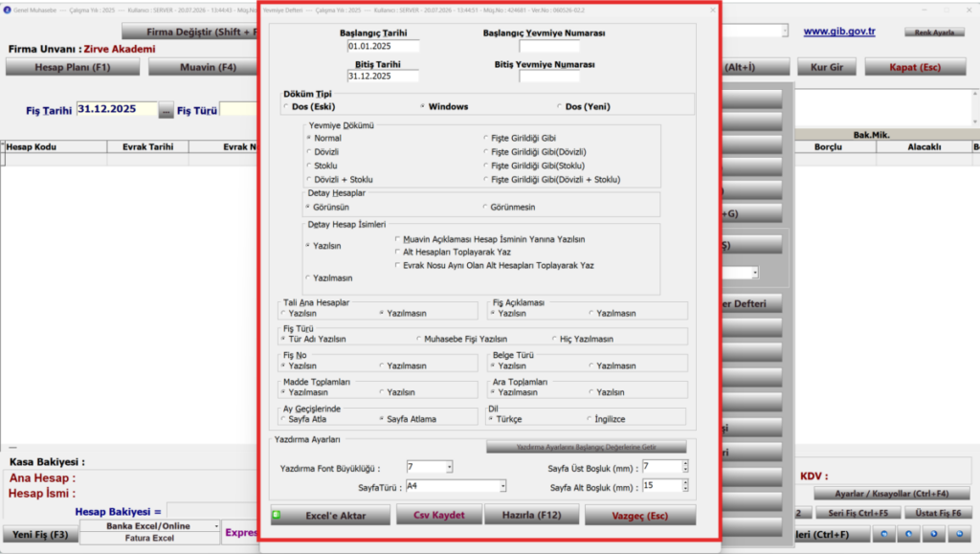The height and width of the screenshot is (554, 980).
Task: Open the Banka Excel/Online dropdown
Action: pyautogui.click(x=216, y=526)
